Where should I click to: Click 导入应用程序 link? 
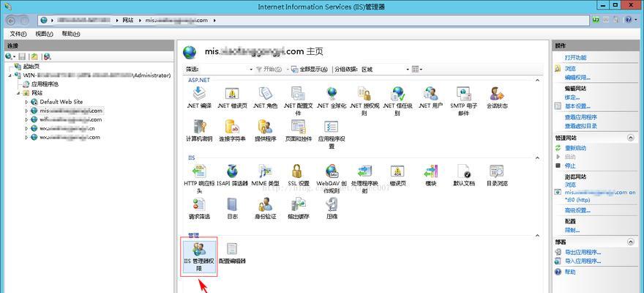coord(583,261)
